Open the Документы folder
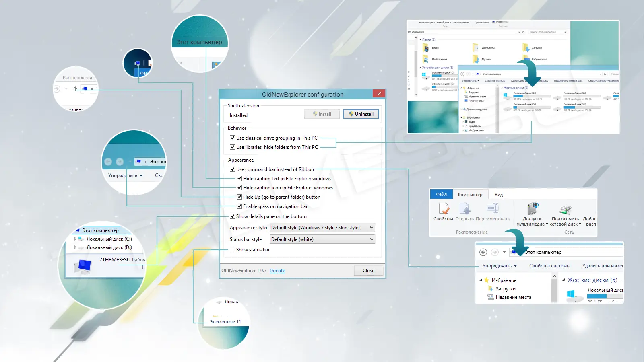The height and width of the screenshot is (362, 644). pos(487,47)
